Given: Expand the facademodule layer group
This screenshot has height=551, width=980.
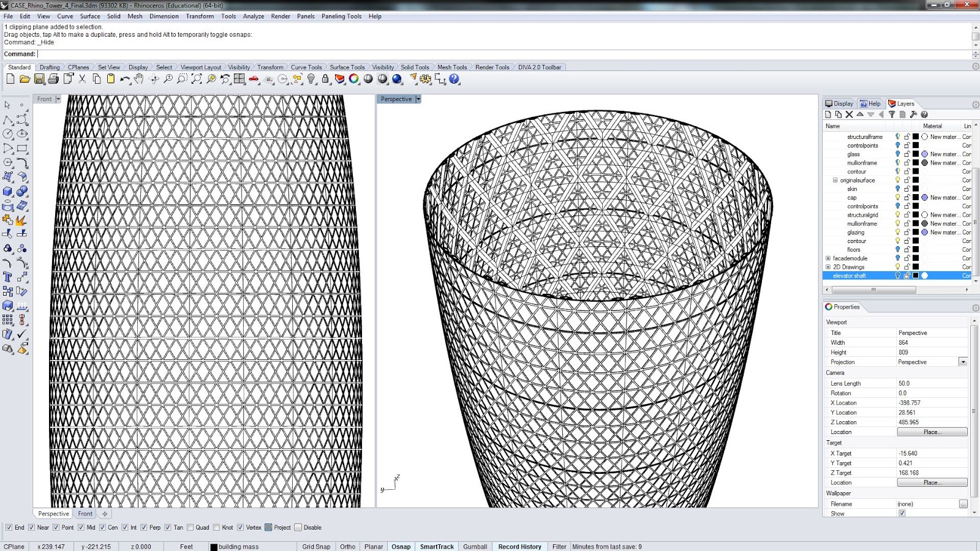Looking at the screenshot, I should click(828, 258).
